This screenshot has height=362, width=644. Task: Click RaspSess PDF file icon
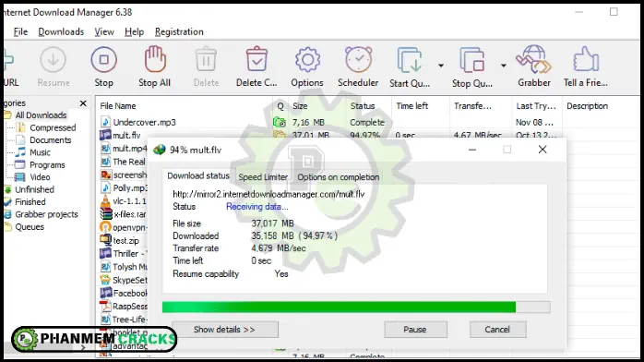(105, 306)
